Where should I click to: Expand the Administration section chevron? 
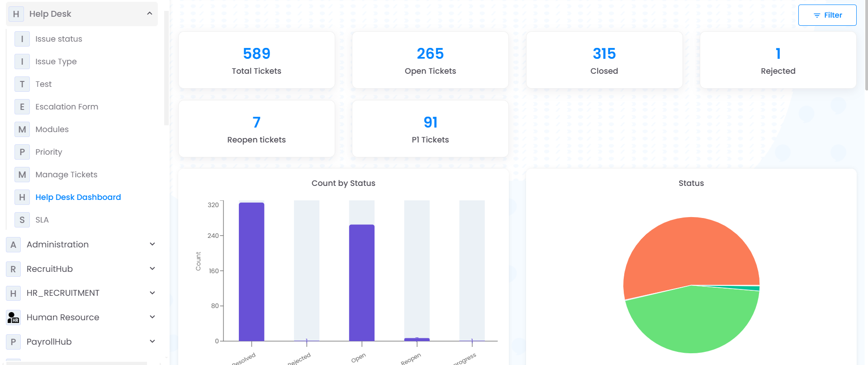pyautogui.click(x=152, y=244)
